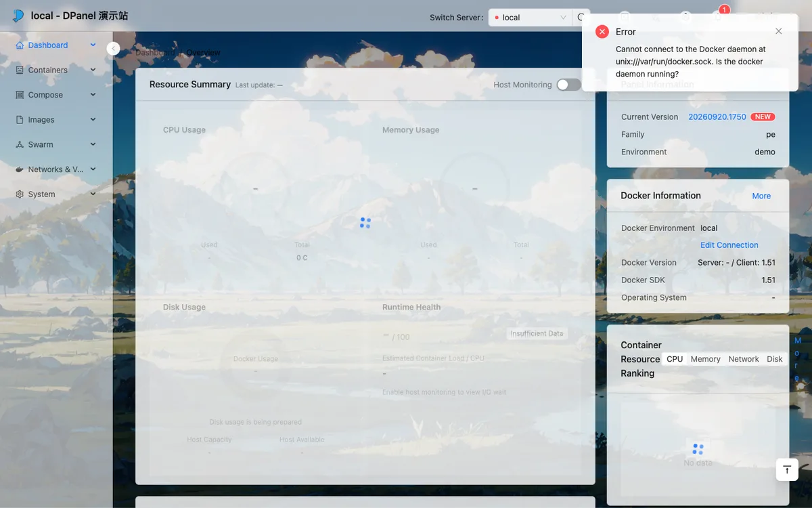The width and height of the screenshot is (812, 508).
Task: Switch to the Disk ranking tab
Action: tap(775, 359)
